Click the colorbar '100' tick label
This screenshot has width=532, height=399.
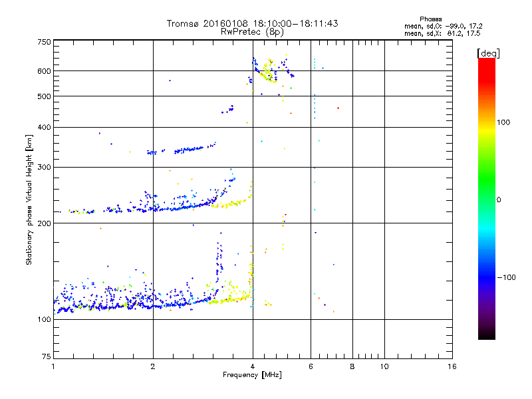503,122
